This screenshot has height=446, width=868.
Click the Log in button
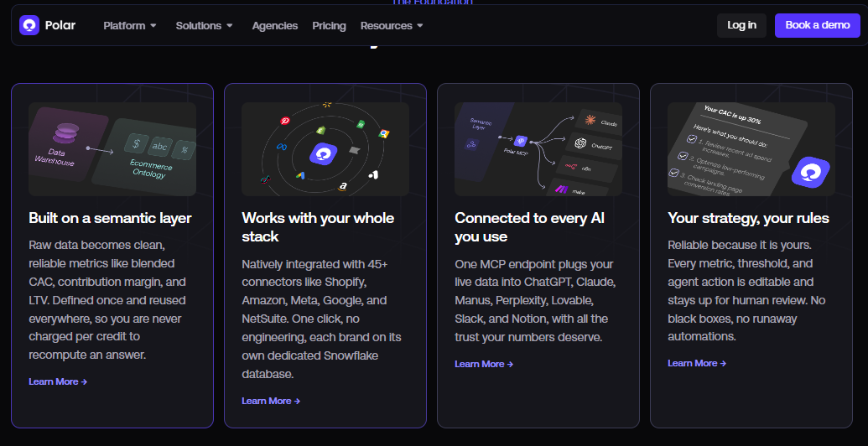742,25
